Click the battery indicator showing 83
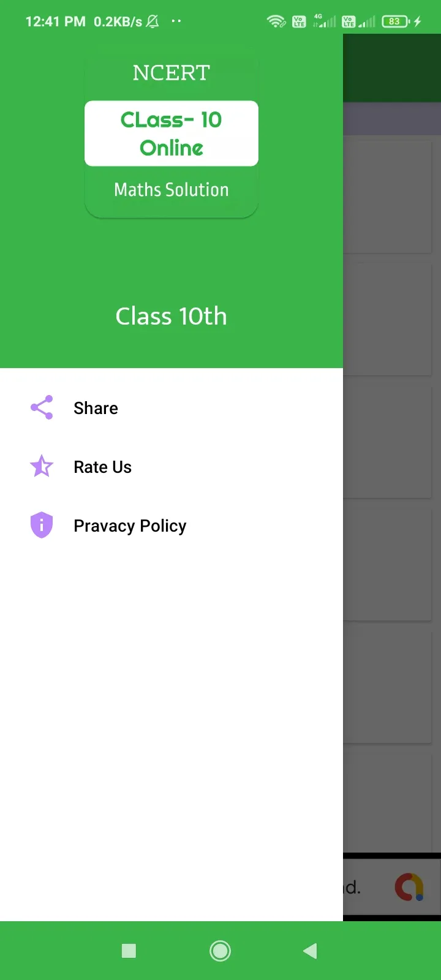441x980 pixels. click(395, 22)
